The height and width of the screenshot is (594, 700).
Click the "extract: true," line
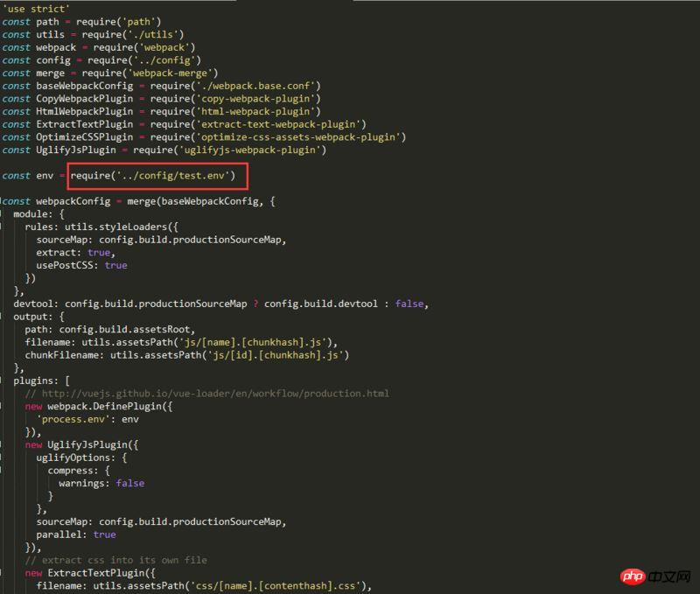point(76,253)
